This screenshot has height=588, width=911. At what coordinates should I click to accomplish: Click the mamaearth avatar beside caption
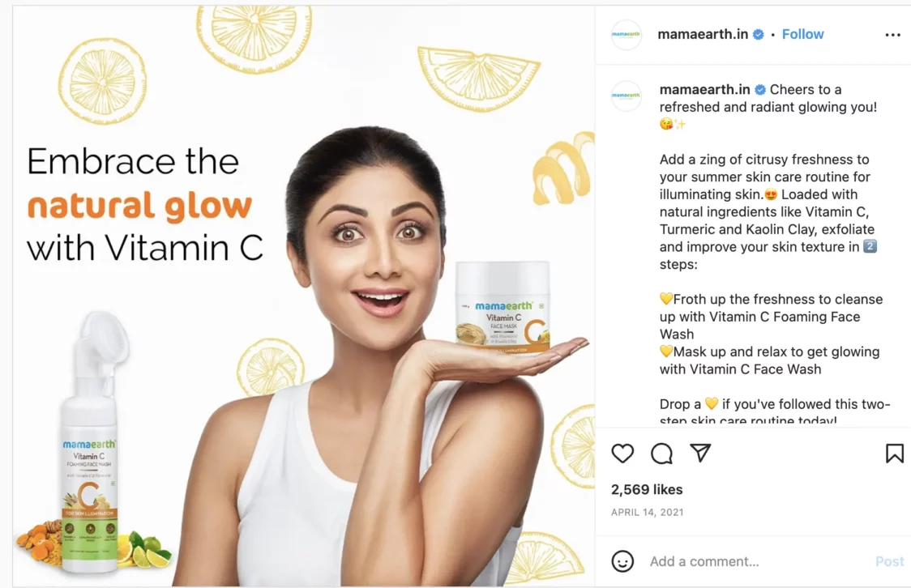point(626,96)
